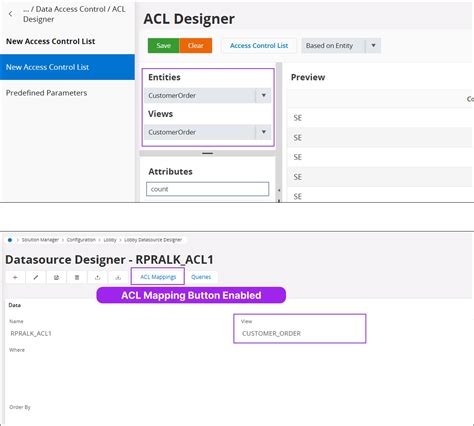
Task: Click the blue home dot in breadcrumb
Action: (x=10, y=240)
